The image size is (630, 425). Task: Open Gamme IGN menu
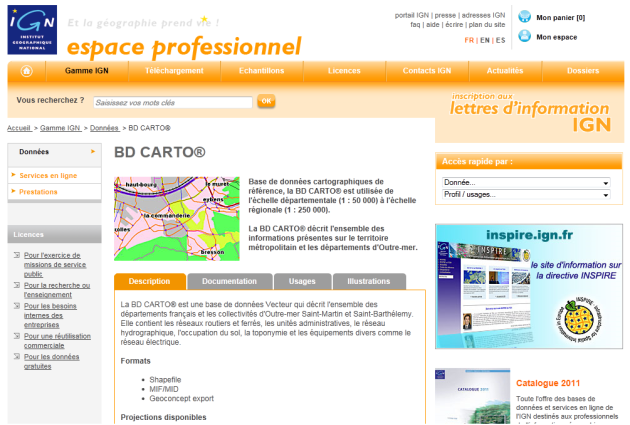click(x=87, y=71)
